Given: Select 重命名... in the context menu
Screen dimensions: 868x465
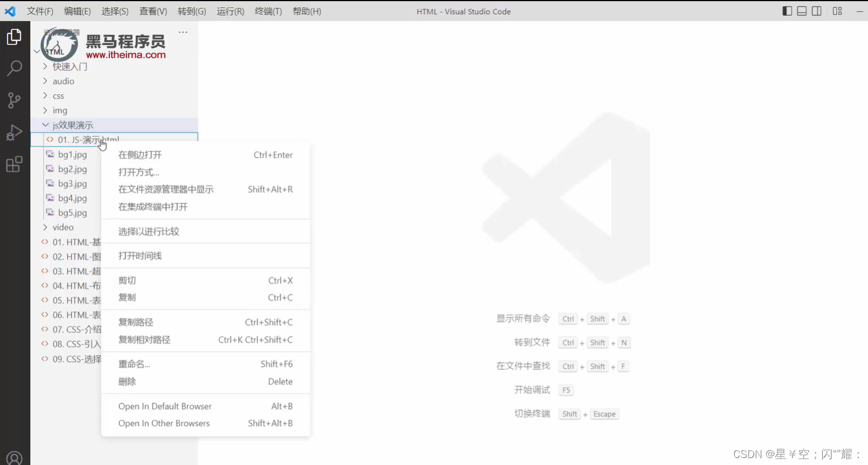Looking at the screenshot, I should 134,364.
